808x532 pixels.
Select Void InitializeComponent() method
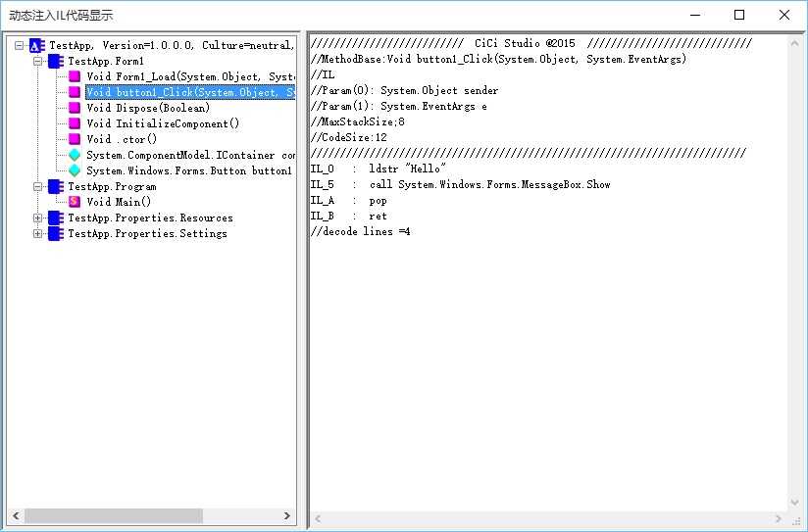pos(163,123)
